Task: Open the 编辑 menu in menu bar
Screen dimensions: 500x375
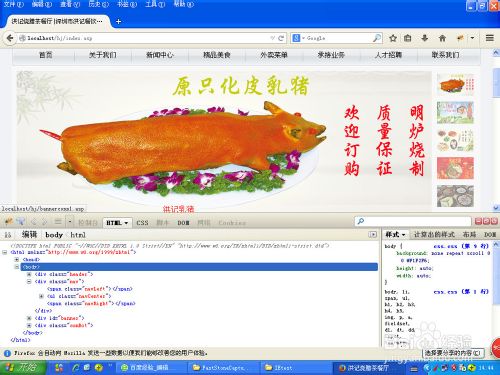Action: (42, 4)
